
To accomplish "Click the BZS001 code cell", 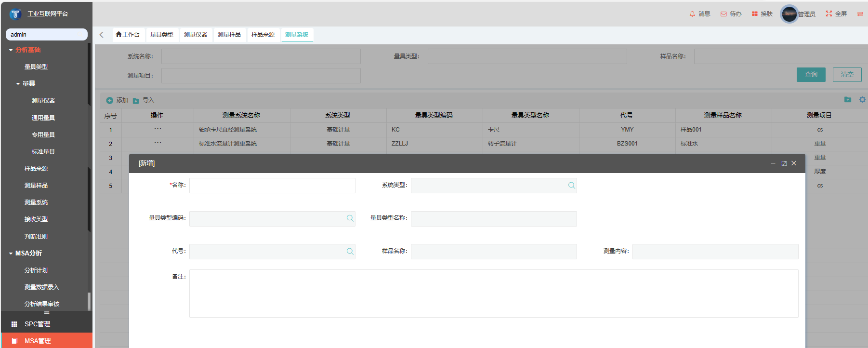I will [x=627, y=144].
